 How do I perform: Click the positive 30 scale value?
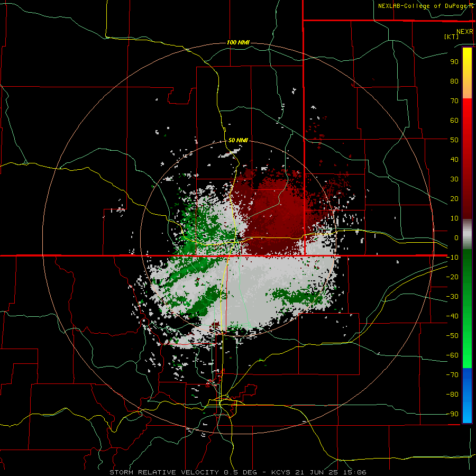[x=454, y=179]
